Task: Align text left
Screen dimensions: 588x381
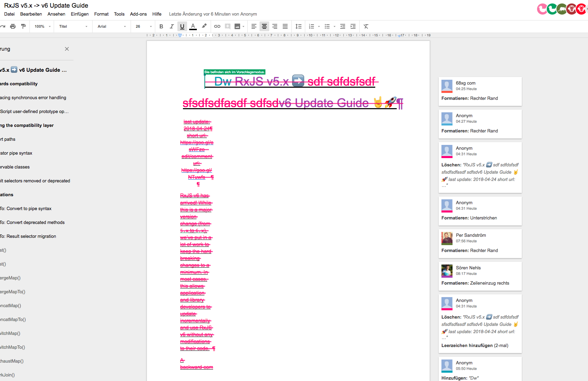Action: [254, 26]
